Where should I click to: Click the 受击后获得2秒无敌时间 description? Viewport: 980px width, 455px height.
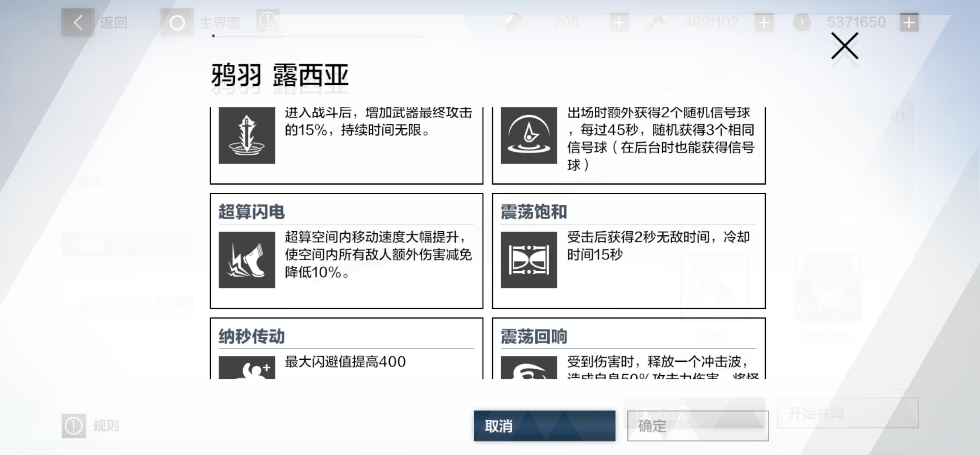(658, 246)
